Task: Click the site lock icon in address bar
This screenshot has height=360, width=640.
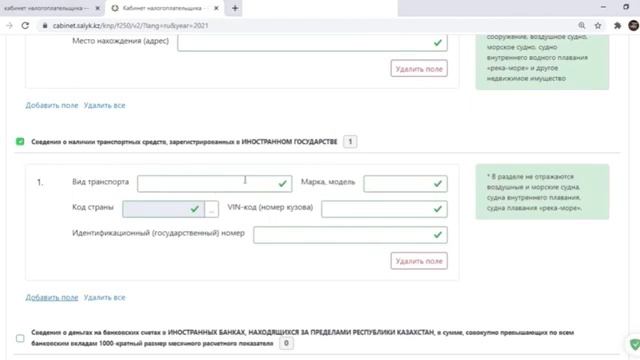Action: [45, 25]
